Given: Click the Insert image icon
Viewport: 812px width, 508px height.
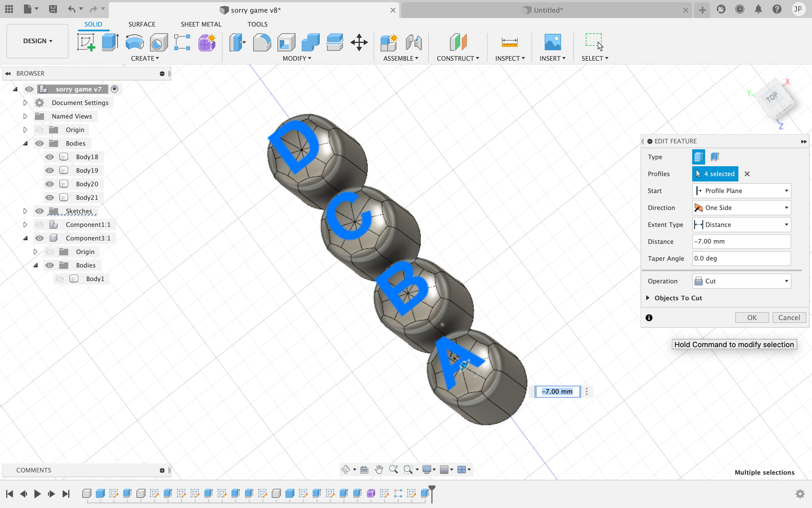Looking at the screenshot, I should click(552, 42).
